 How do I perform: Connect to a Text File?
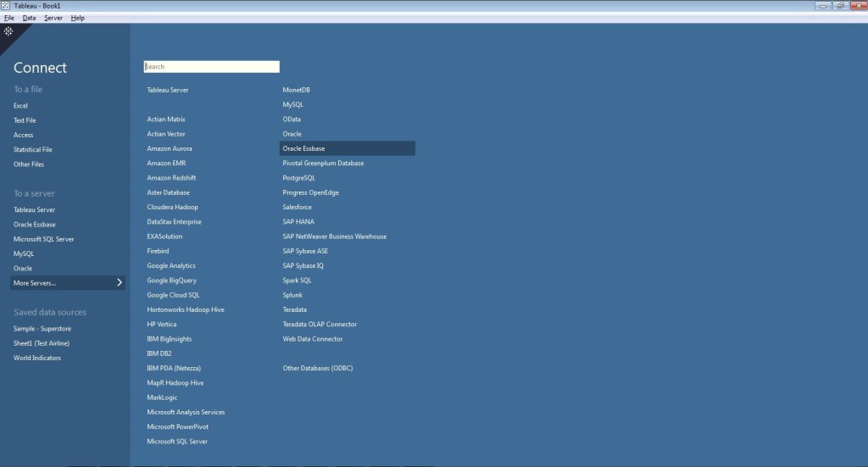tap(25, 120)
